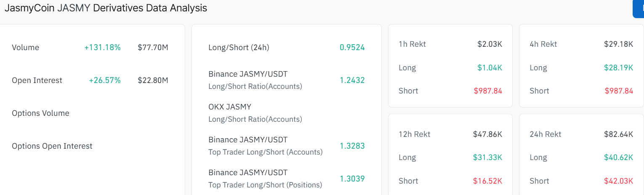The width and height of the screenshot is (644, 195).
Task: Click the Options Open Interest label
Action: [x=52, y=146]
